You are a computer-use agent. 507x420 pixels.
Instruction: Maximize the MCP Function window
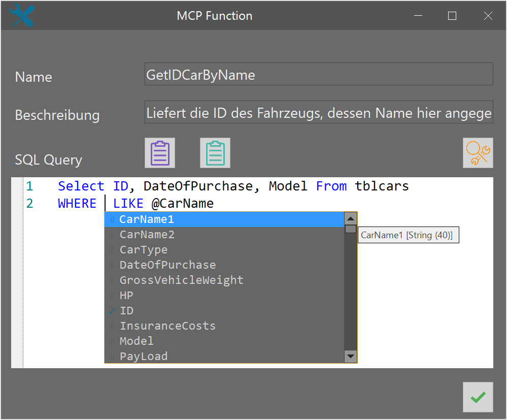pyautogui.click(x=452, y=16)
